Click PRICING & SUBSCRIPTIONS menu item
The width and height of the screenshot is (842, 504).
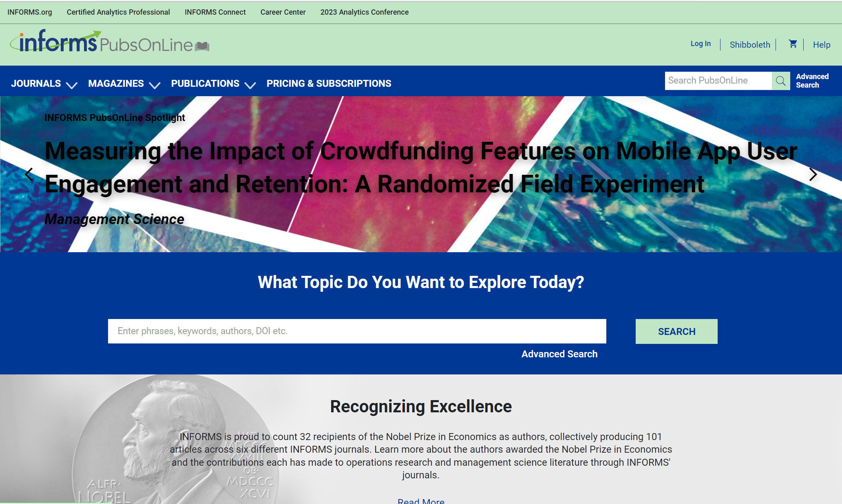[329, 84]
